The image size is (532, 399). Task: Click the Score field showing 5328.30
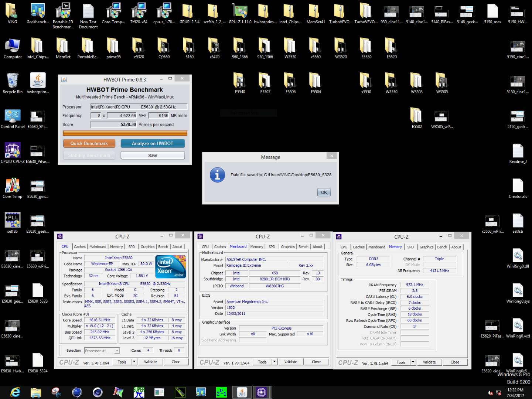114,125
